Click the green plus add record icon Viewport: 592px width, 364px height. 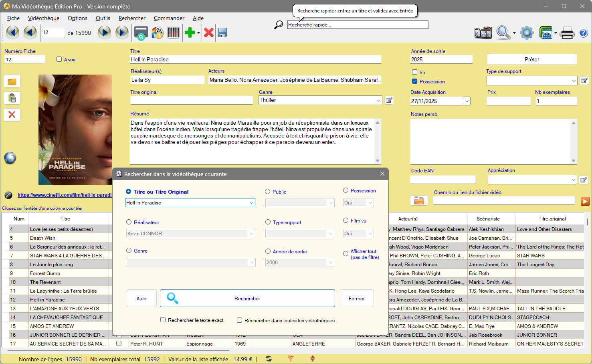[x=189, y=32]
